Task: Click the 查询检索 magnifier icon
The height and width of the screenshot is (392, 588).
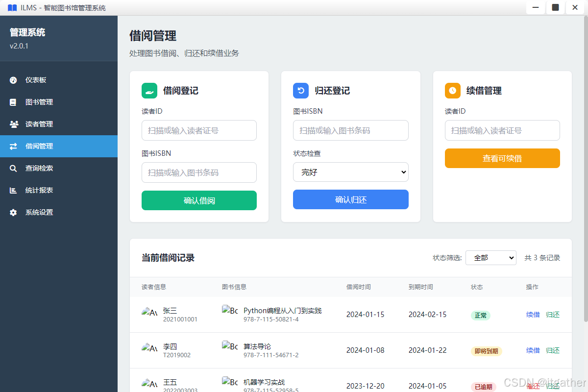Action: coord(13,168)
